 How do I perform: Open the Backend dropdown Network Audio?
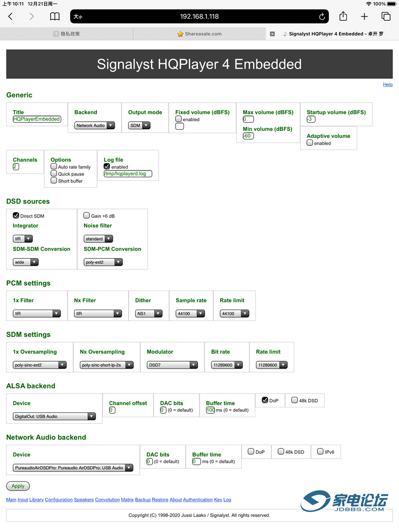(x=95, y=126)
